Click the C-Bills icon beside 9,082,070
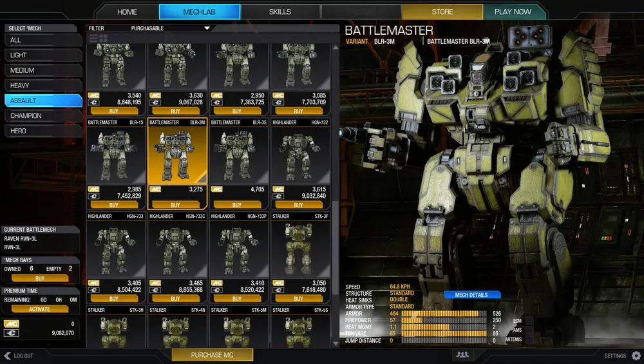Image resolution: width=644 pixels, height=364 pixels. (x=11, y=333)
